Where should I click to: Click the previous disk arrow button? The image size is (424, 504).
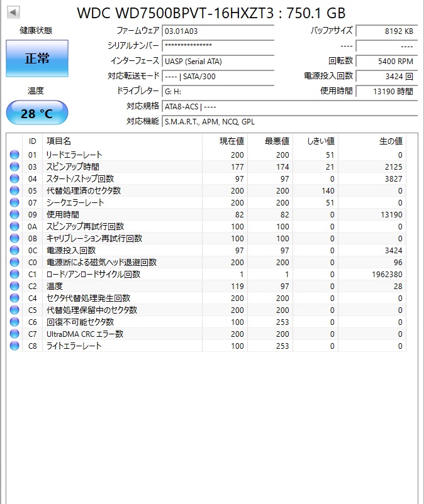13,13
